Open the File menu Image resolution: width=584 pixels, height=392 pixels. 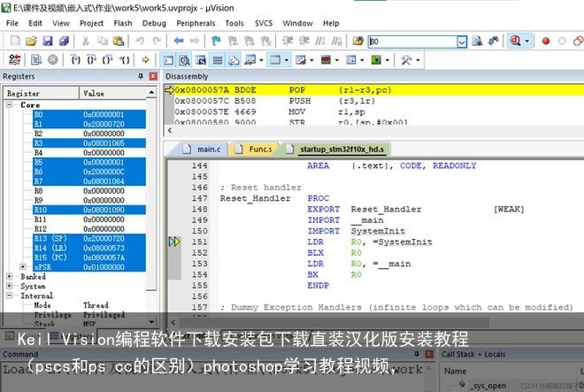[12, 23]
